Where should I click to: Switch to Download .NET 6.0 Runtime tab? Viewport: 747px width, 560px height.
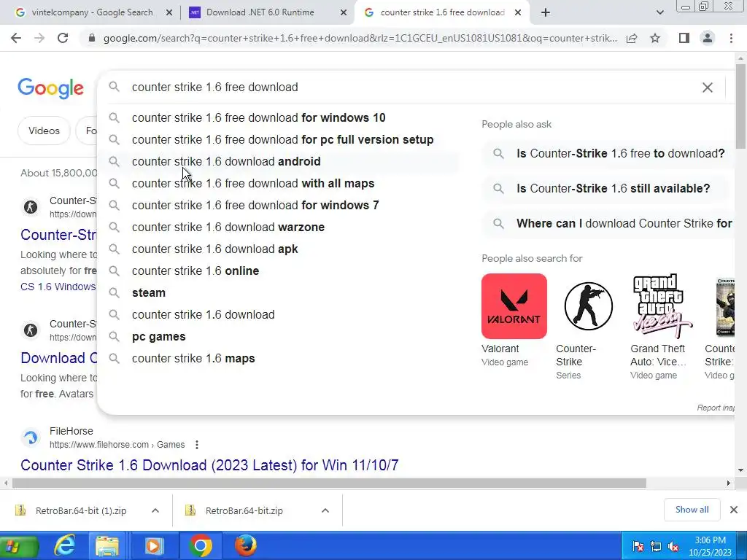pos(260,13)
